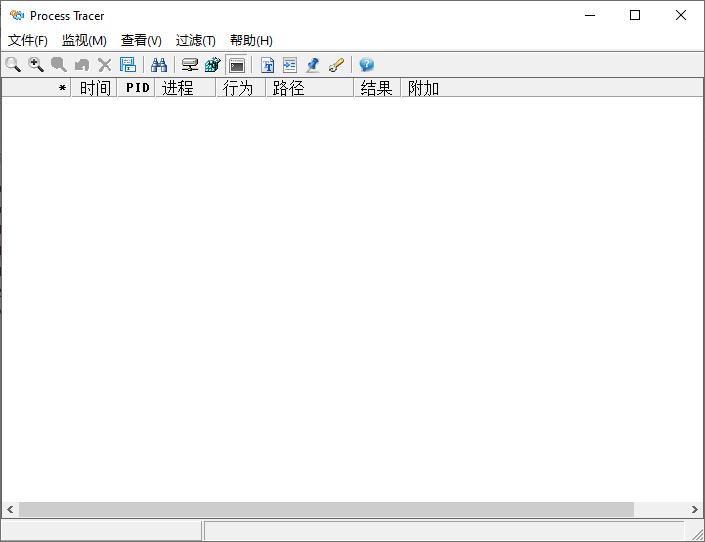Image resolution: width=705 pixels, height=542 pixels.
Task: Click the indent list toolbar icon
Action: tap(290, 65)
